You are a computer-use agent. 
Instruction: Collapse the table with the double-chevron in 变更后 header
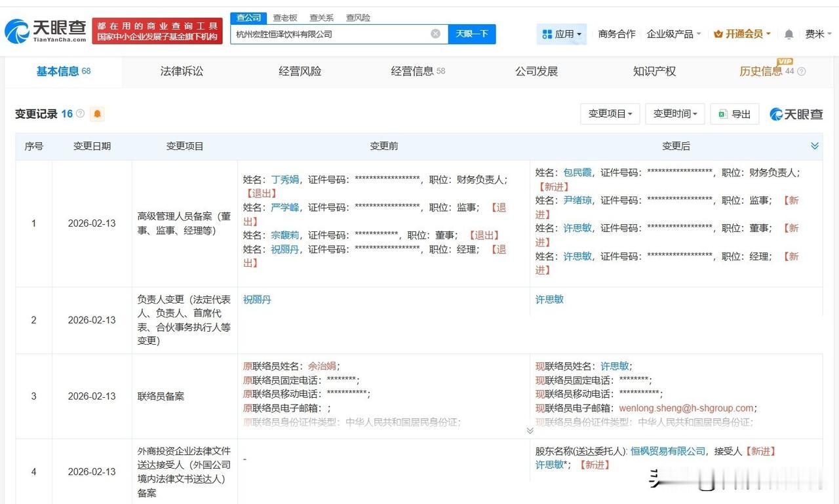pos(815,145)
